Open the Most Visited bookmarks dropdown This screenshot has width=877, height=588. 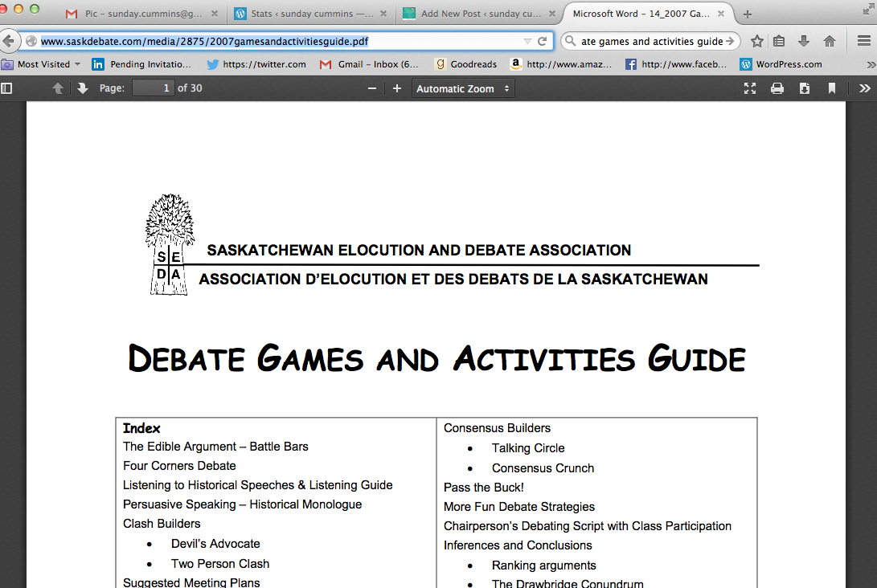coord(42,64)
